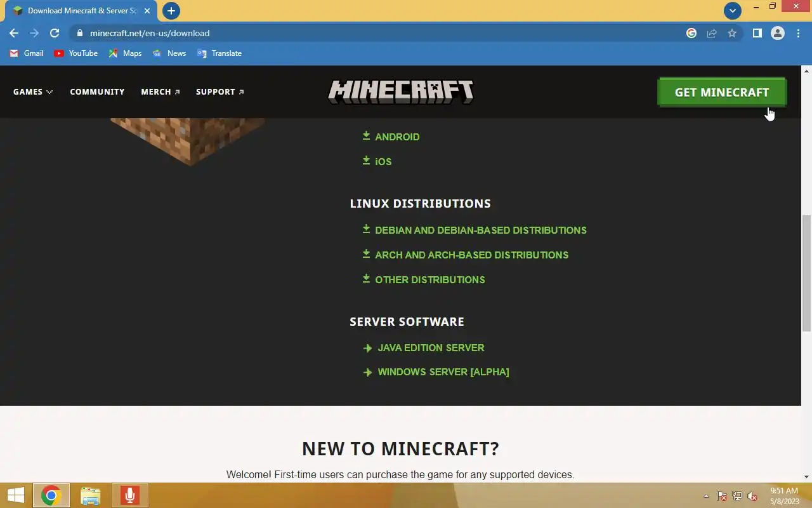Viewport: 812px width, 508px height.
Task: Click the NEW TO MINECRAFT? heading
Action: [x=400, y=448]
